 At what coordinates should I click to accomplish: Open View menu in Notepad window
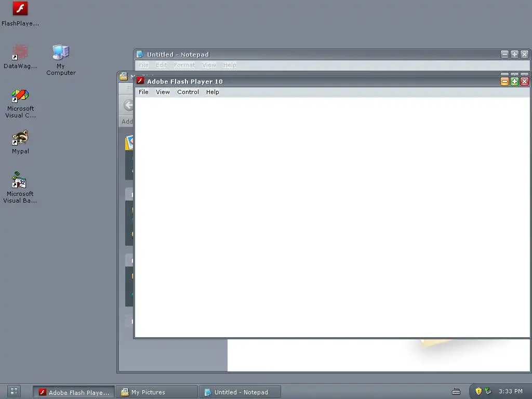pos(209,65)
